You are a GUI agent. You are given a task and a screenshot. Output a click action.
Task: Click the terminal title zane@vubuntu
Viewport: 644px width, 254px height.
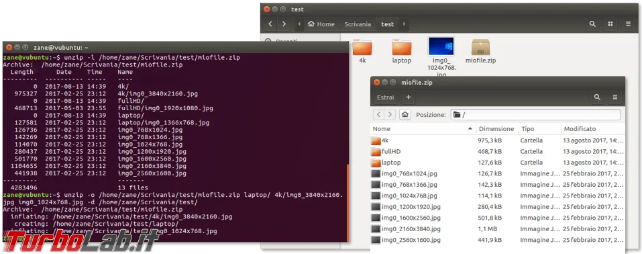point(61,48)
